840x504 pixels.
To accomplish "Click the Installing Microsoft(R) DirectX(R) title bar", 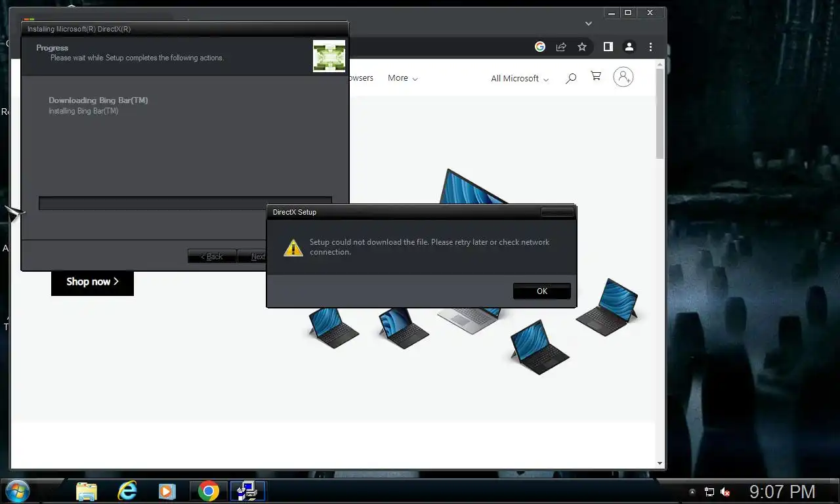I will pos(184,29).
